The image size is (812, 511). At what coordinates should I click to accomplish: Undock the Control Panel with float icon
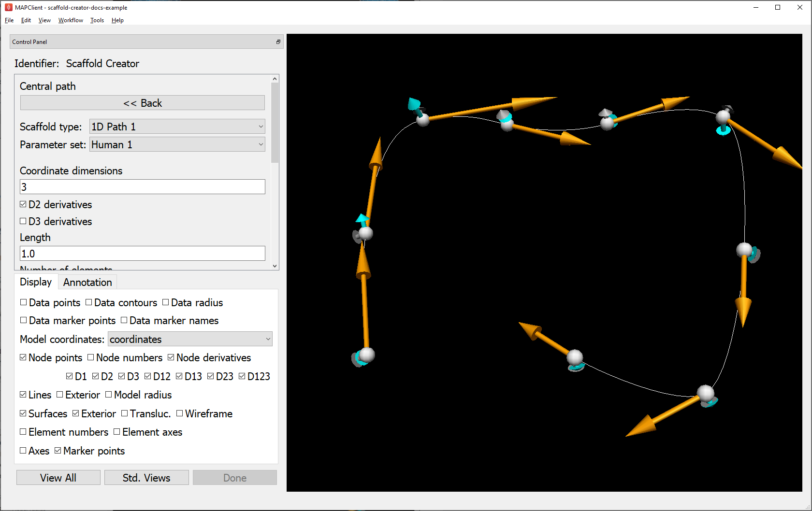[x=278, y=42]
